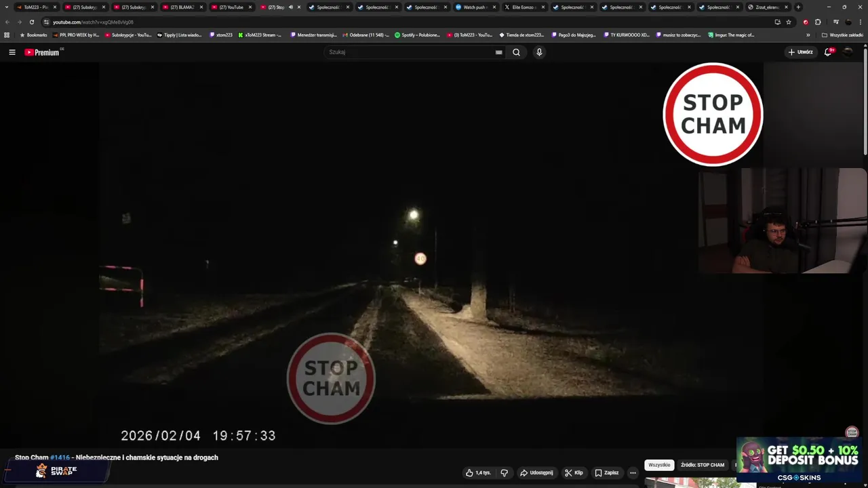Open more actions three-dot menu
The width and height of the screenshot is (868, 488).
(x=633, y=472)
